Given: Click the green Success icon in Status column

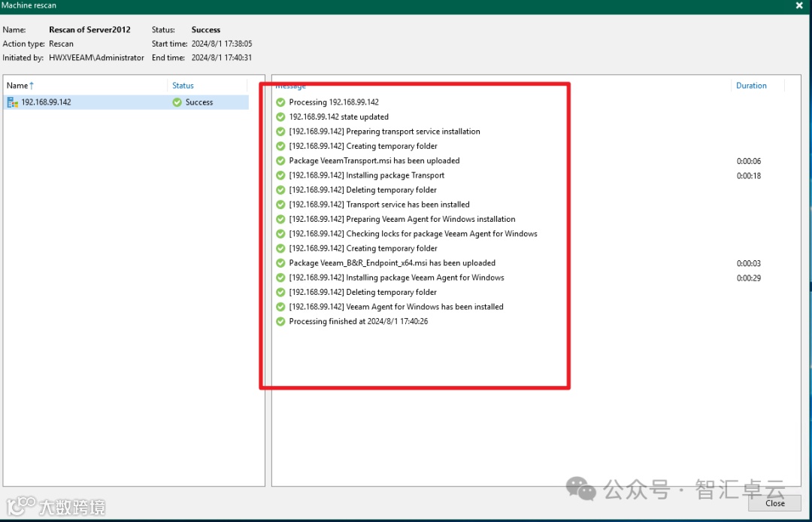Looking at the screenshot, I should point(177,102).
